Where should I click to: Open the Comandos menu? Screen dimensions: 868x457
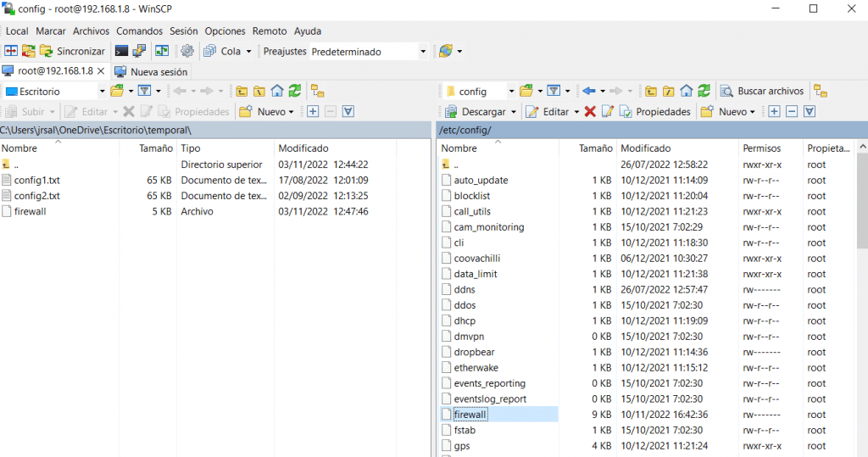point(139,31)
